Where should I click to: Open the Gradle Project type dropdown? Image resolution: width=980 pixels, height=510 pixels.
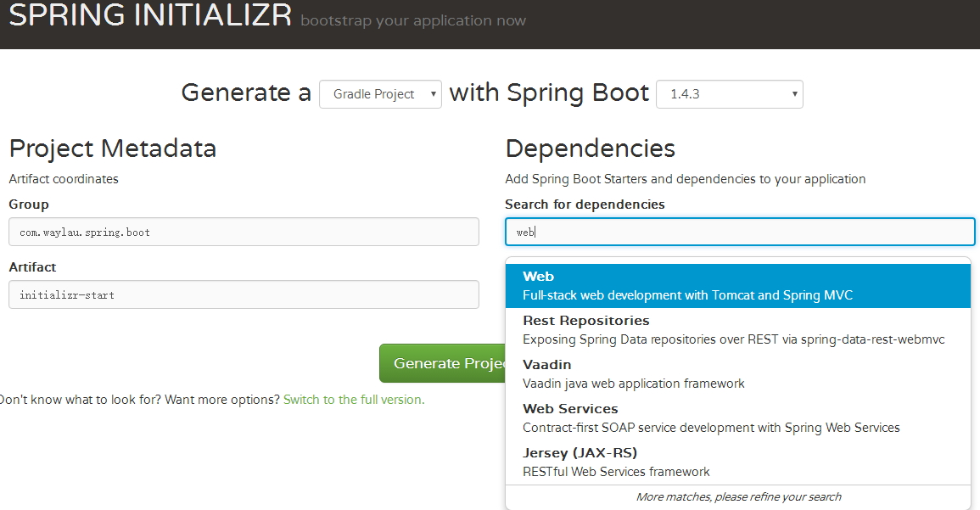[x=380, y=94]
